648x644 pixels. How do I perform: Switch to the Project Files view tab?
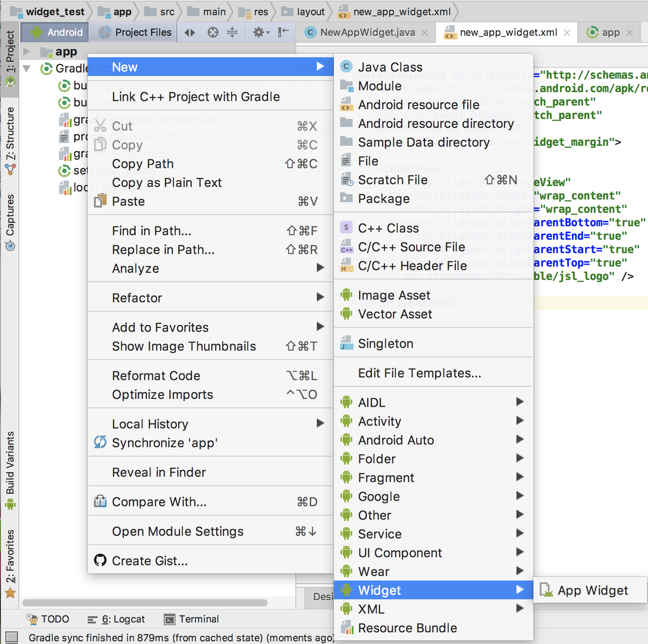[135, 32]
